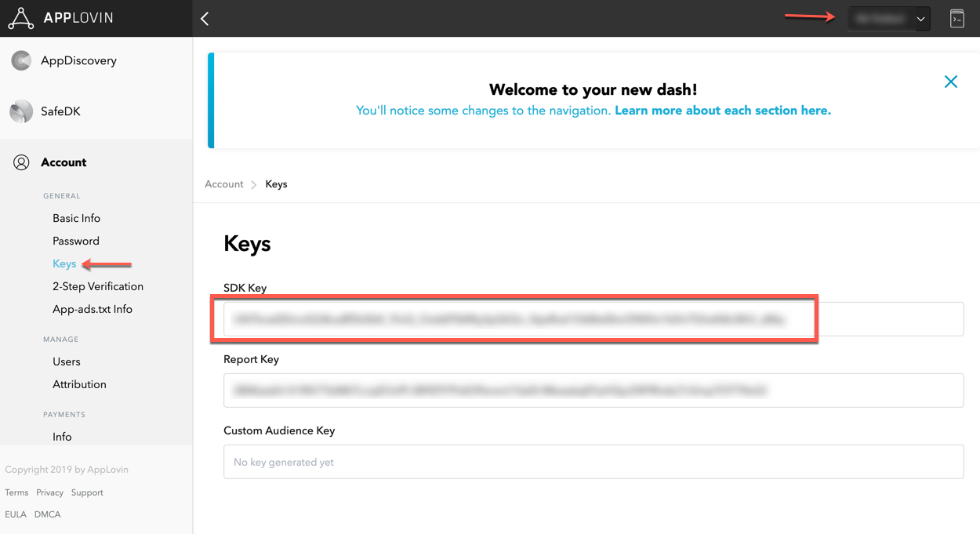This screenshot has height=534, width=980.
Task: Click the AppLovin logo icon
Action: point(21,18)
